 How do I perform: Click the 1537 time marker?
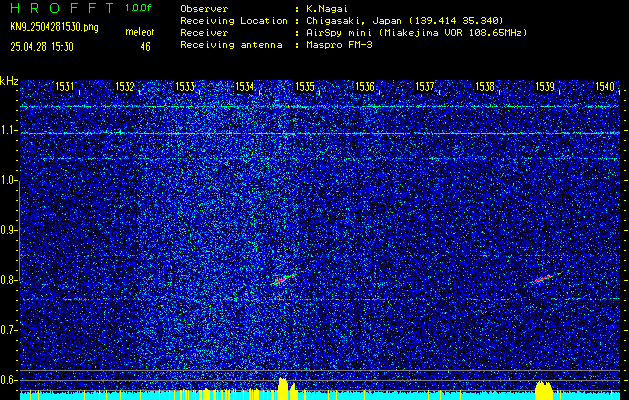(424, 86)
